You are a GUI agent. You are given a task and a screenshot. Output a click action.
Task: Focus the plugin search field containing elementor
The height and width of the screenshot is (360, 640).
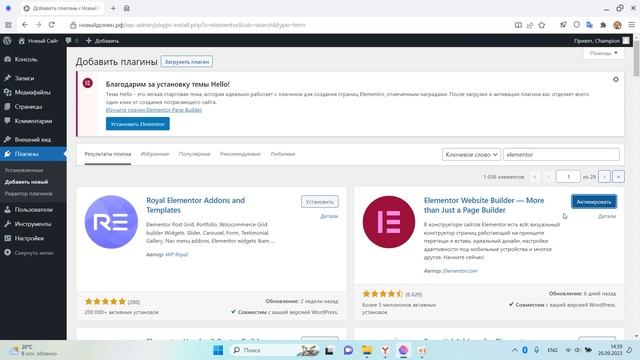tap(561, 155)
